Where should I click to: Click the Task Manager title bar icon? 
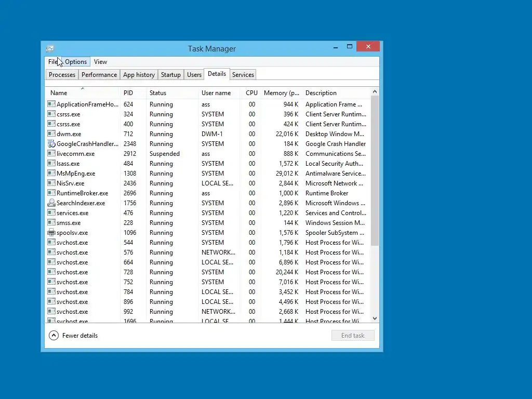[50, 49]
